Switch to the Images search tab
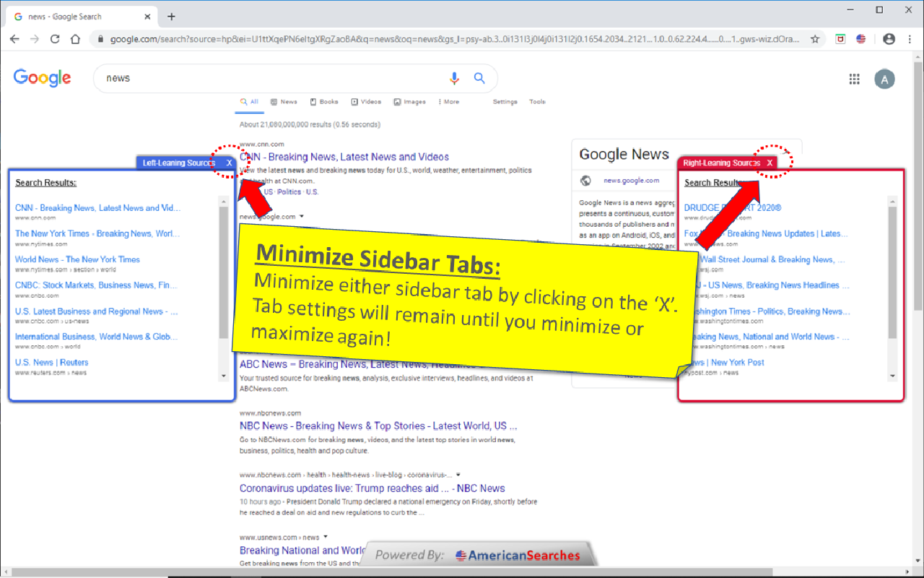 pyautogui.click(x=409, y=102)
